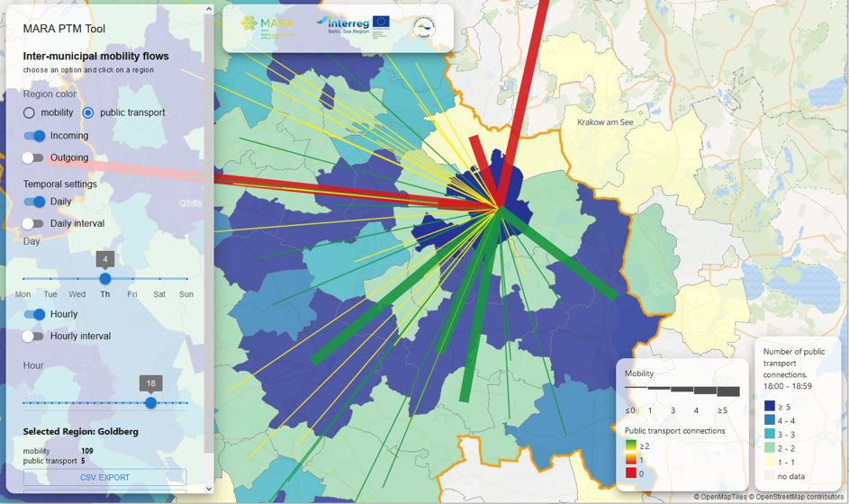The height and width of the screenshot is (504, 849).
Task: Click the sidebar scroll up arrow
Action: pyautogui.click(x=209, y=9)
